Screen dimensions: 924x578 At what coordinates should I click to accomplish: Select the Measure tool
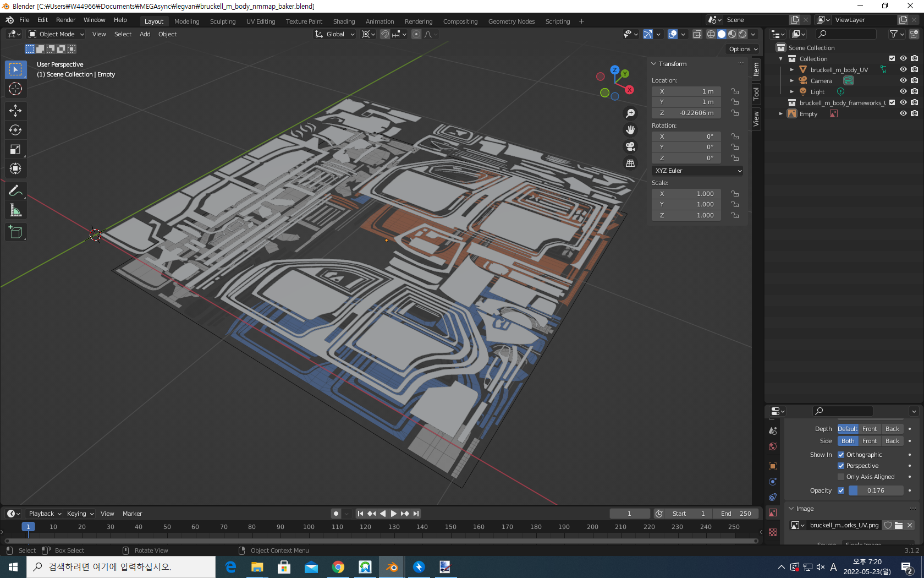tap(15, 210)
